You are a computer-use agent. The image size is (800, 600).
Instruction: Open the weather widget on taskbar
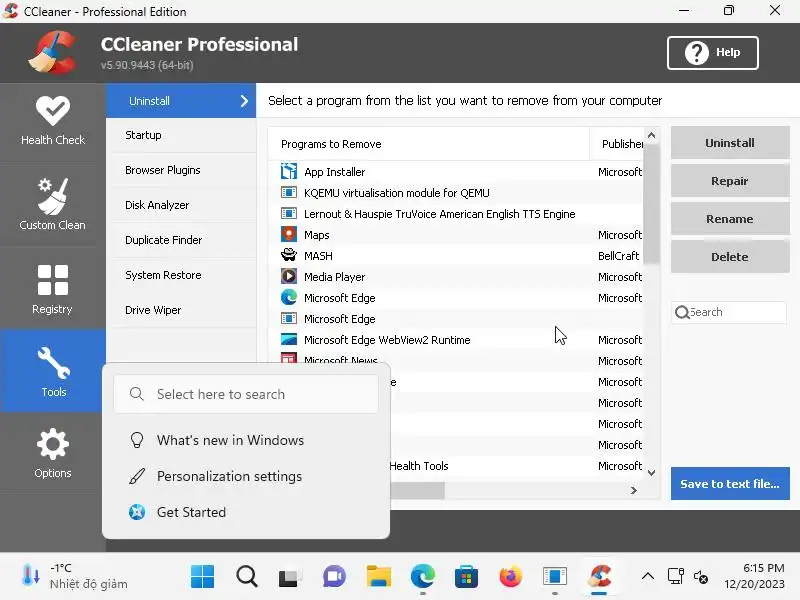pos(74,576)
